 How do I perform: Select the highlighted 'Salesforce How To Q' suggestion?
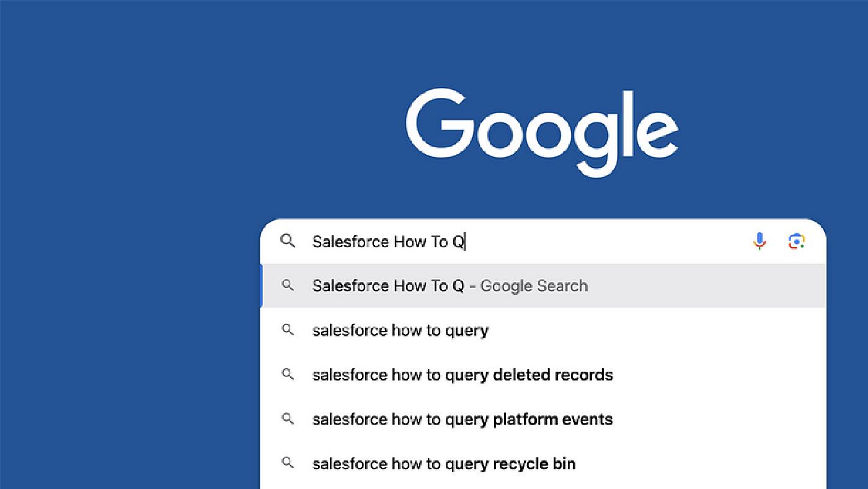388,286
